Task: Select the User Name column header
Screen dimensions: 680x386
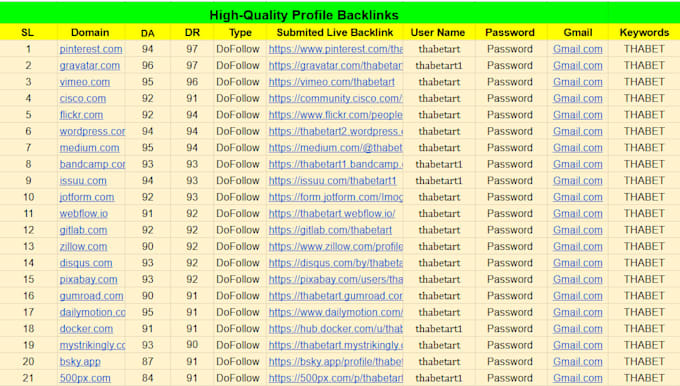Action: (x=438, y=33)
